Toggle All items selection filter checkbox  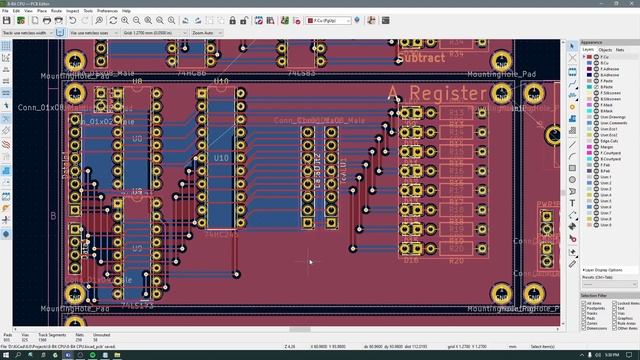pyautogui.click(x=584, y=303)
